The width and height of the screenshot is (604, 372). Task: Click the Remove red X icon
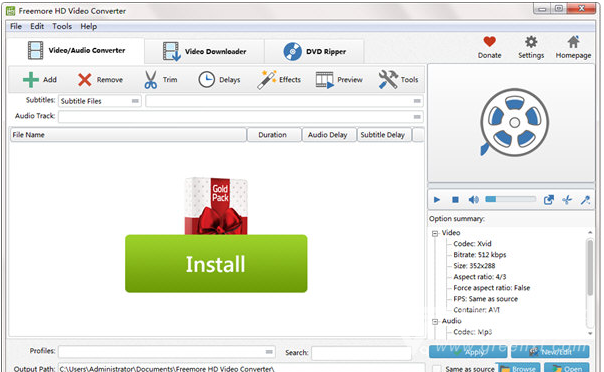[x=85, y=80]
